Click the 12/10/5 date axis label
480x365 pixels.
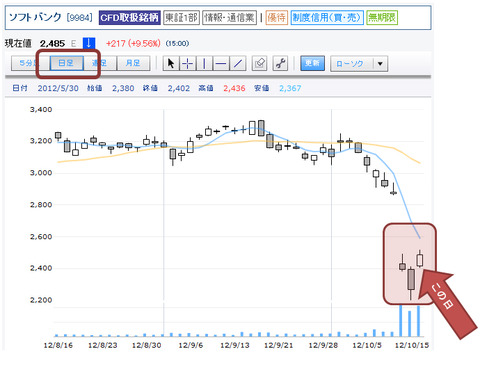click(x=367, y=345)
